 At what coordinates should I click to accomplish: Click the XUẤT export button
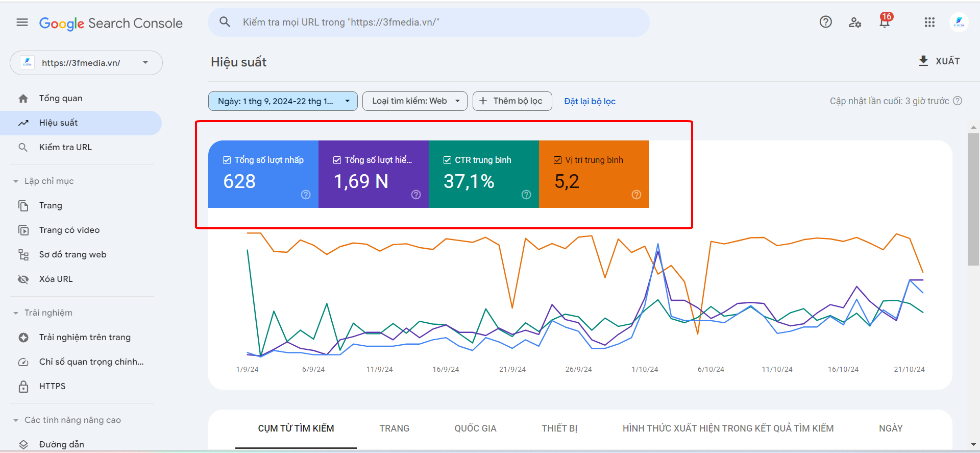click(940, 61)
